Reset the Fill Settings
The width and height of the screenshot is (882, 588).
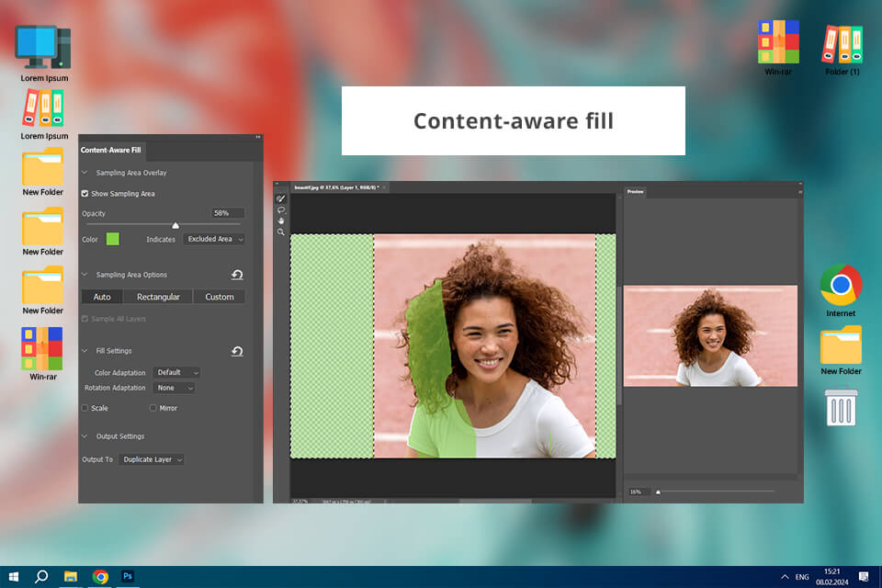(x=237, y=351)
